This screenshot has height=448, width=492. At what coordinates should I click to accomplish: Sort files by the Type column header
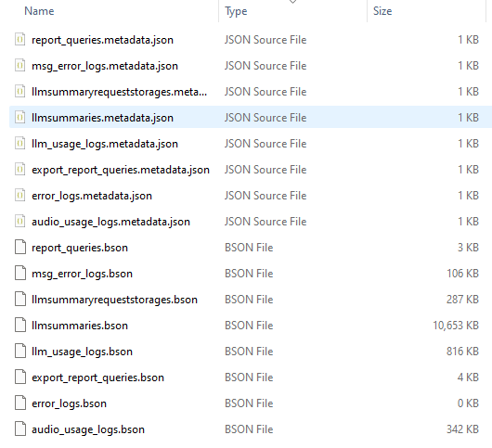[x=236, y=11]
